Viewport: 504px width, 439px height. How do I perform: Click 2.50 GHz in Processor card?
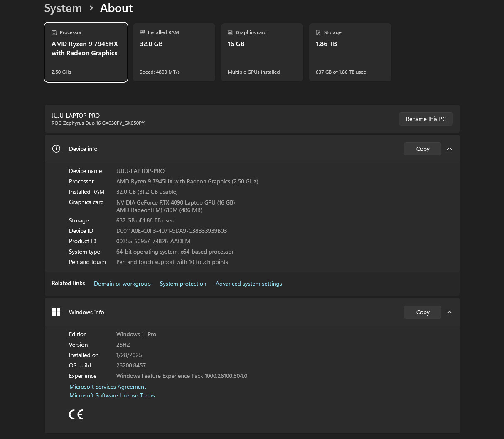pyautogui.click(x=61, y=72)
